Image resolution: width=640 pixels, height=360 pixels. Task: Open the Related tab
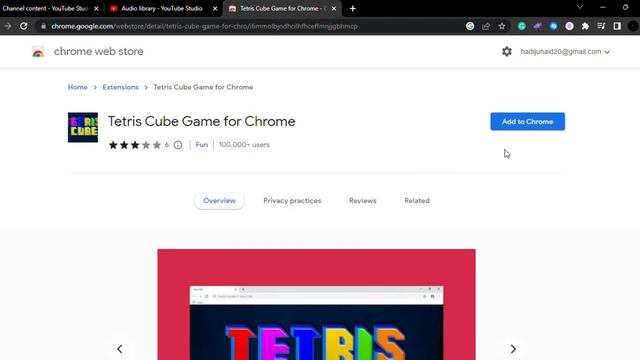[417, 201]
